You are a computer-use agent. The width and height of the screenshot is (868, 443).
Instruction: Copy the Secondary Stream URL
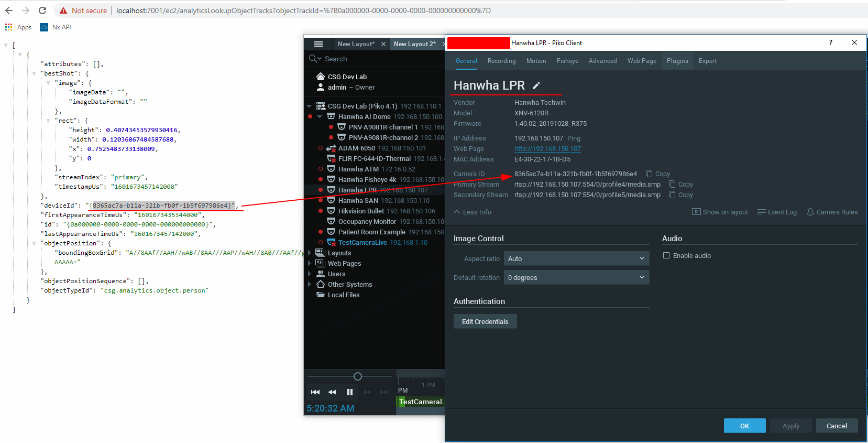681,195
